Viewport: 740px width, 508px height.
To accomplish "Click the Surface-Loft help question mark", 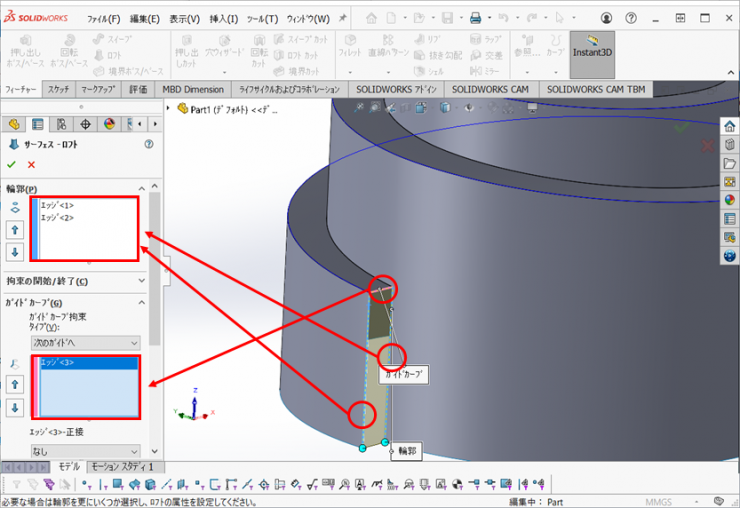I will [x=149, y=144].
